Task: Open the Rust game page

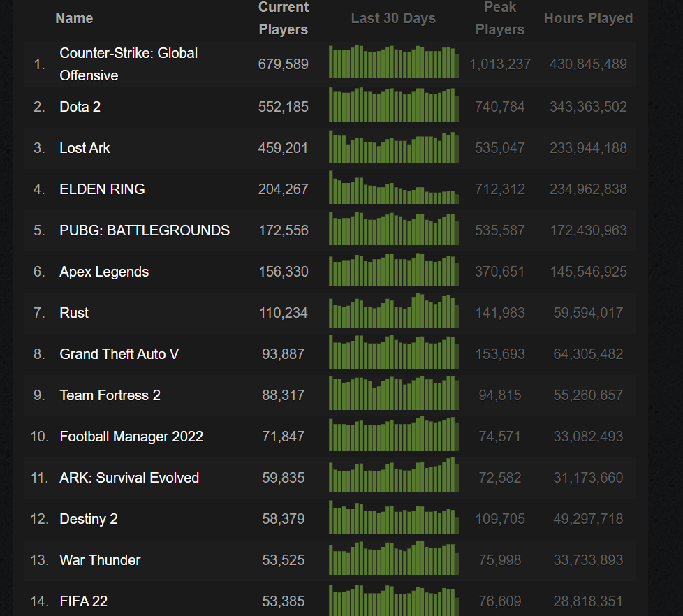Action: pyautogui.click(x=74, y=313)
